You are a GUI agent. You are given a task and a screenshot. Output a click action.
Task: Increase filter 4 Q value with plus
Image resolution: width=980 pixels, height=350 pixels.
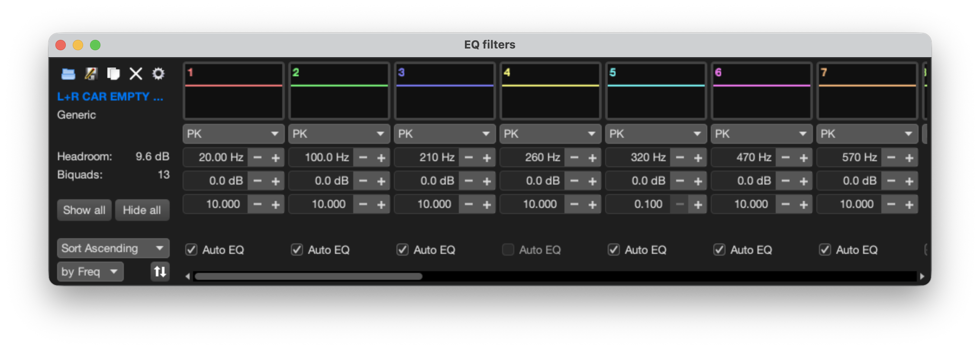tap(592, 204)
